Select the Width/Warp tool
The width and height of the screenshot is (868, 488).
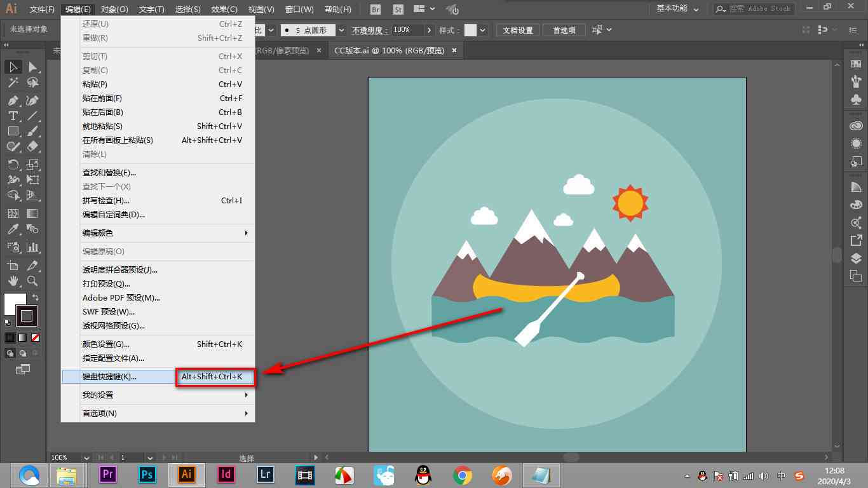pos(13,180)
